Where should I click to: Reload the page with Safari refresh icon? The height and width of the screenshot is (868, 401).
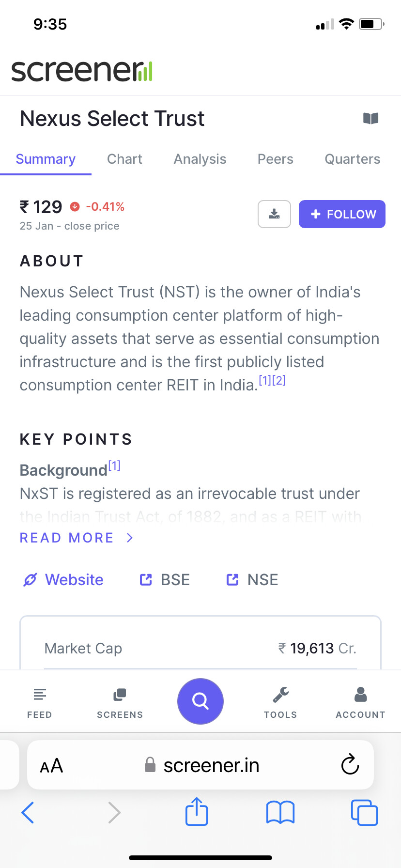pos(350,765)
